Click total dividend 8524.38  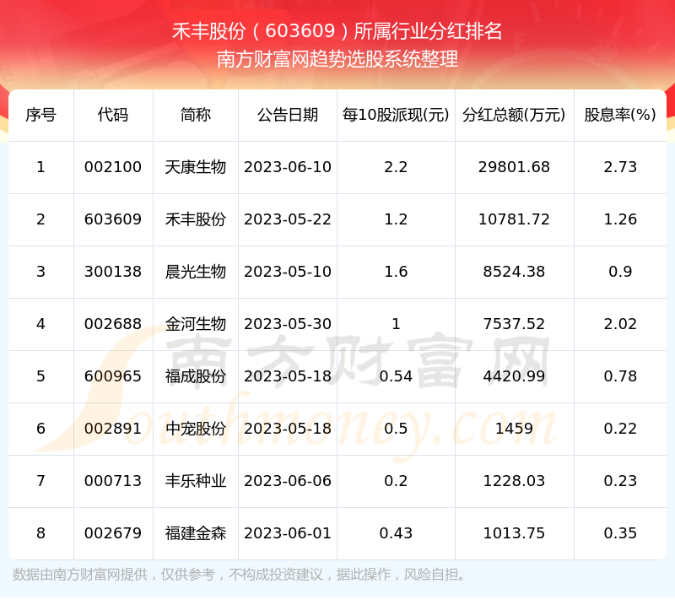pyautogui.click(x=514, y=272)
